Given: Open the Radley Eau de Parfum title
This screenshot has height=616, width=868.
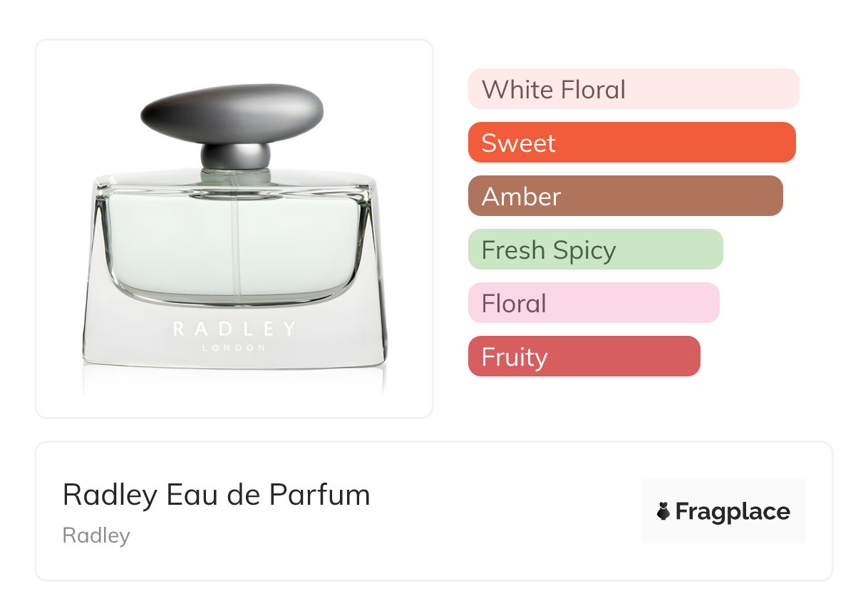Looking at the screenshot, I should pyautogui.click(x=216, y=494).
